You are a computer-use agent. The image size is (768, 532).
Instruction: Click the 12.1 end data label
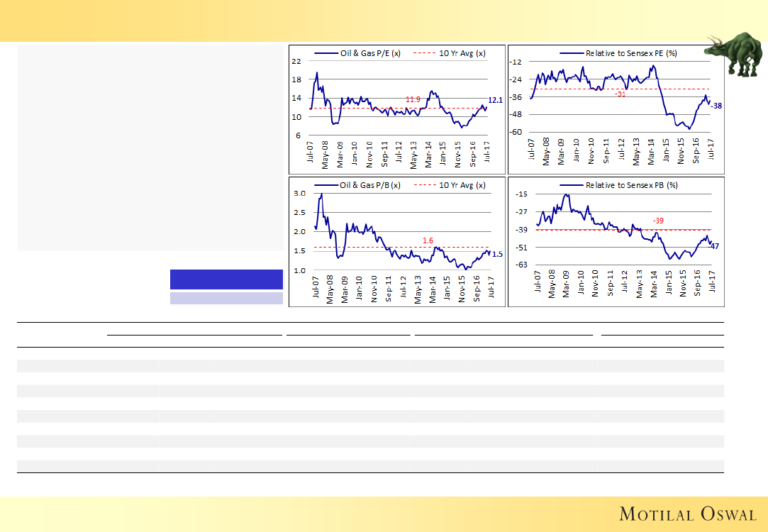[x=495, y=101]
